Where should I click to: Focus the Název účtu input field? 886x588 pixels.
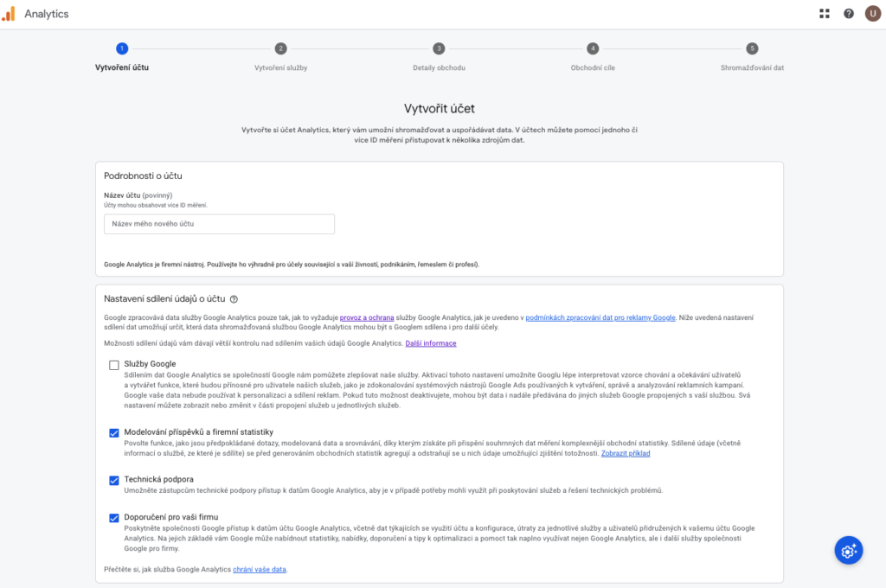point(219,224)
